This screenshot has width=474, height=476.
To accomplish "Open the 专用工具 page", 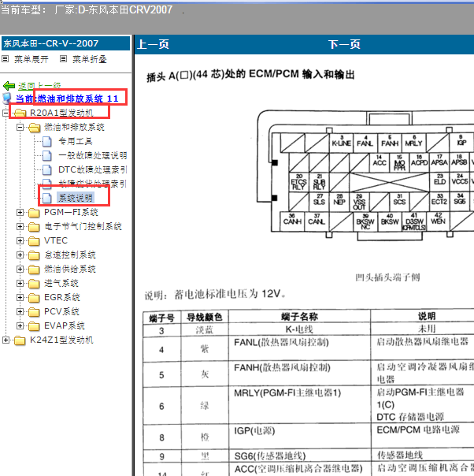I will click(x=76, y=142).
